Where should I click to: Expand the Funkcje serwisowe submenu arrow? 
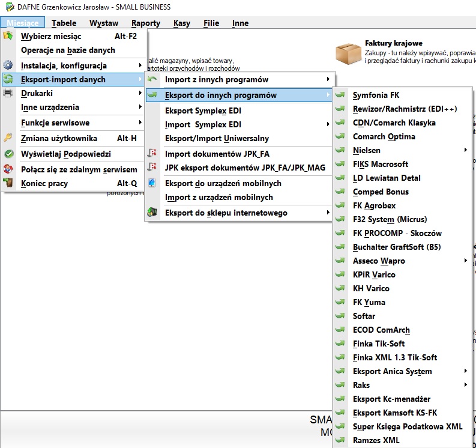click(140, 123)
